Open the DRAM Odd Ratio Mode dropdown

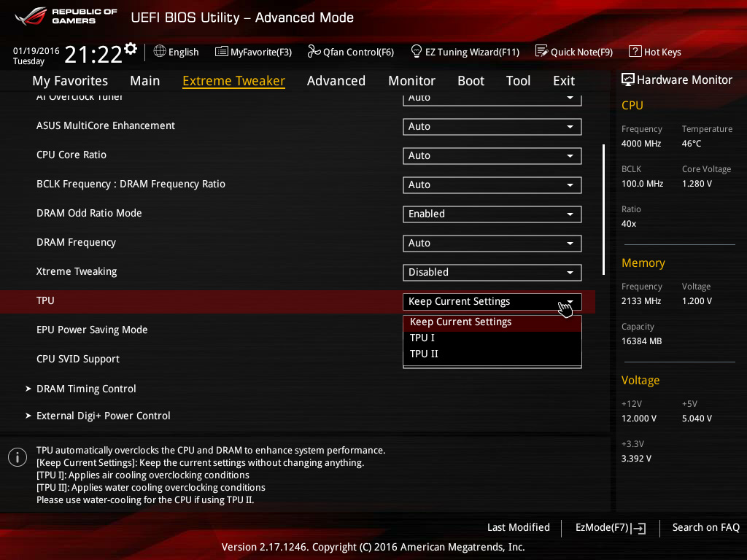click(492, 214)
